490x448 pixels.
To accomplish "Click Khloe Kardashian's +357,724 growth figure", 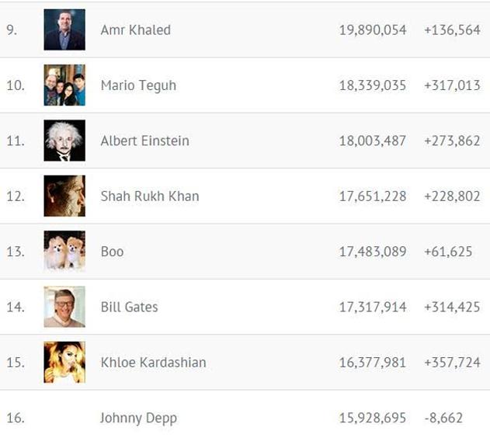I will pyautogui.click(x=452, y=362).
